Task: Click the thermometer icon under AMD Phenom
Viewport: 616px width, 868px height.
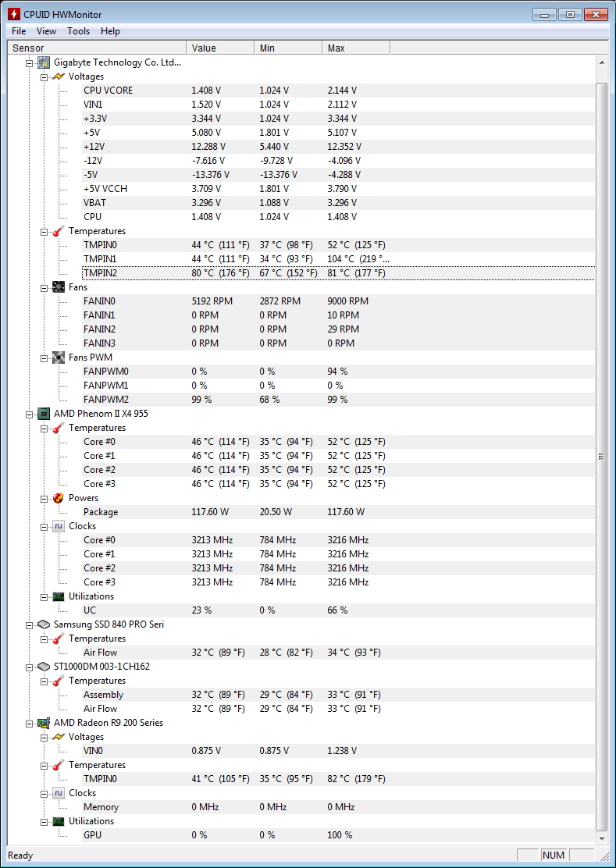Action: coord(59,428)
